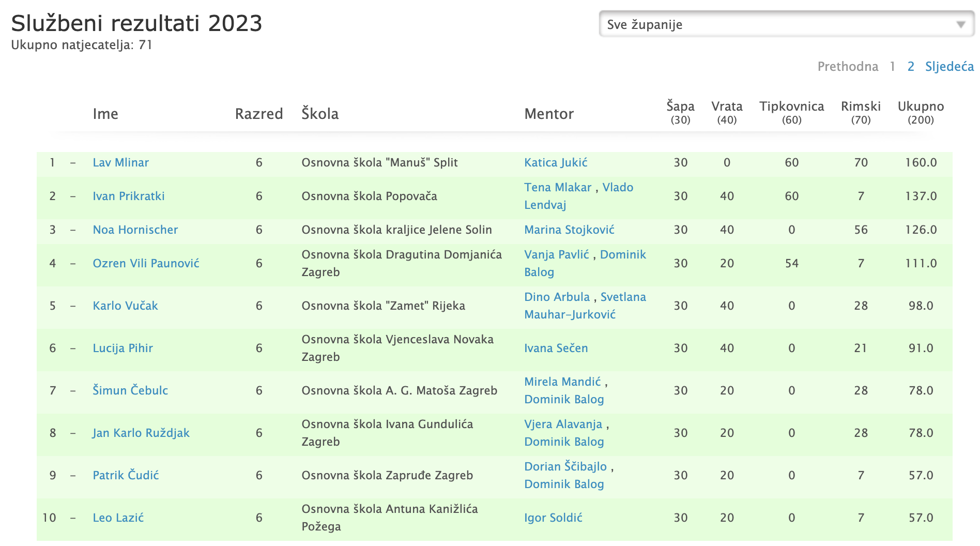Image resolution: width=980 pixels, height=546 pixels.
Task: Click mentor Katica Jukić's link
Action: (x=556, y=162)
